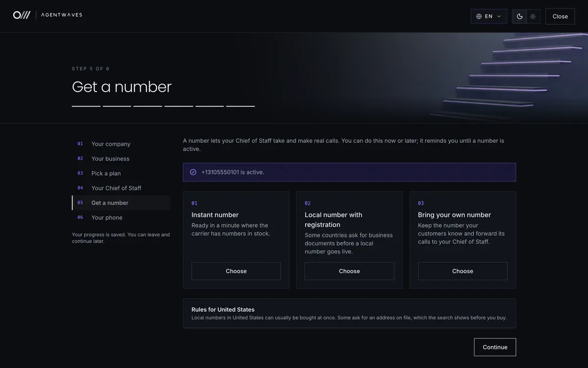Click the first progress bar segment

86,106
